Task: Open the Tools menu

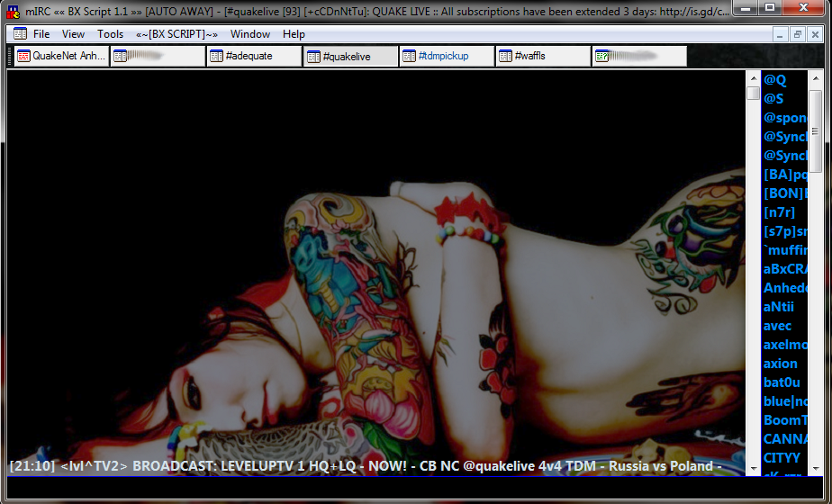Action: point(110,34)
